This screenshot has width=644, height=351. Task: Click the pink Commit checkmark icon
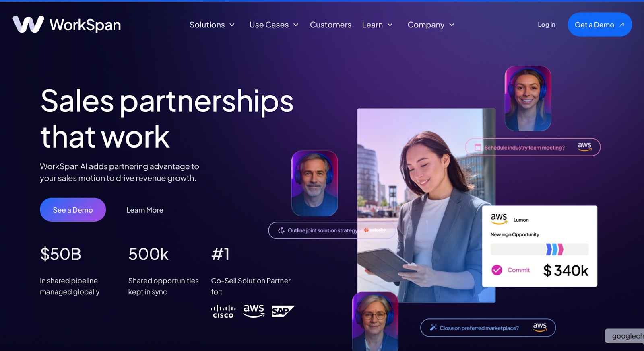497,270
